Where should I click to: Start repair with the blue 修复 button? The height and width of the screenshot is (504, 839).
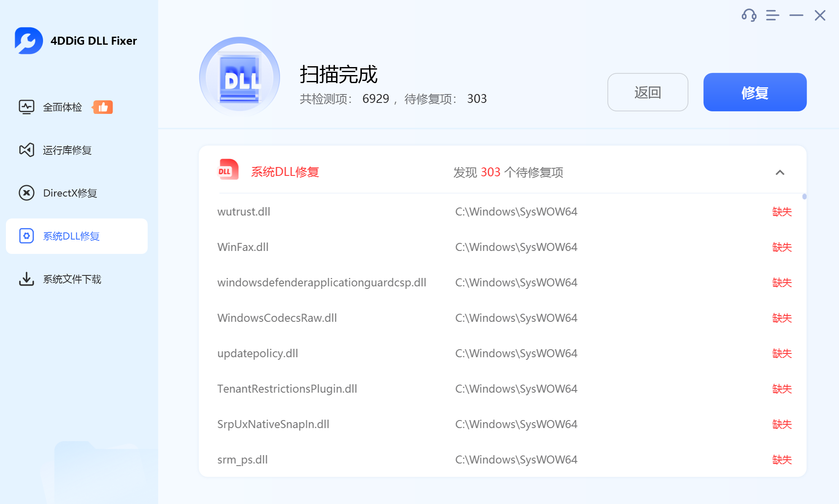[x=755, y=92]
